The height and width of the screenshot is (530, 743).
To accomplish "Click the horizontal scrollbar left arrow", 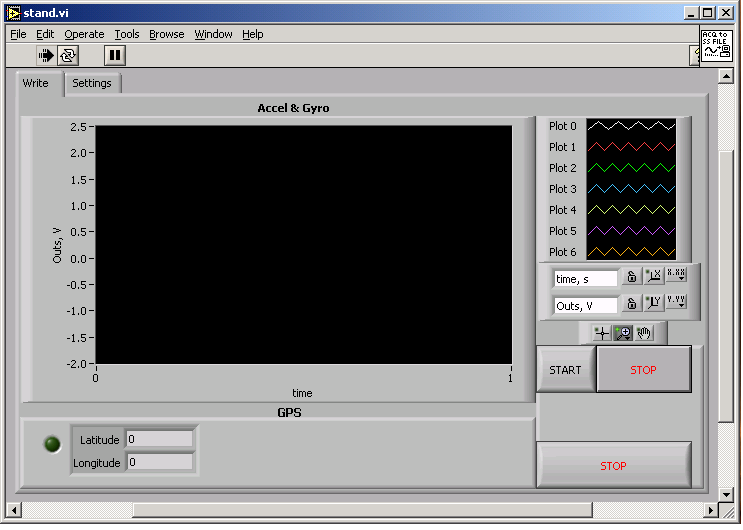I will (x=14, y=511).
